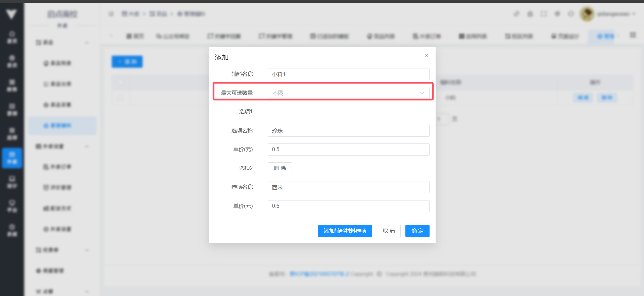The image size is (644, 296).
Task: Toggle the select-all checkbox in the table header
Action: point(120,82)
